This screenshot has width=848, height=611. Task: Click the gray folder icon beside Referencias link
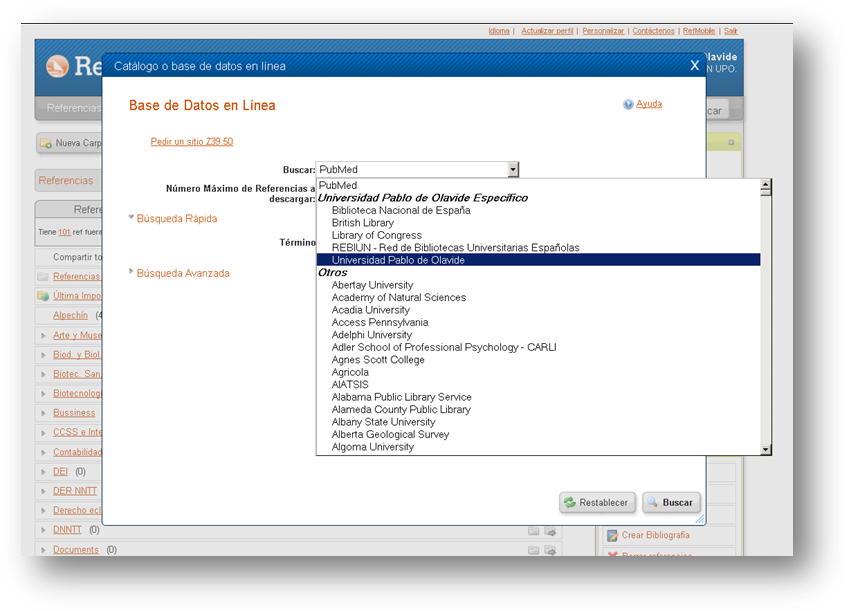(x=43, y=276)
